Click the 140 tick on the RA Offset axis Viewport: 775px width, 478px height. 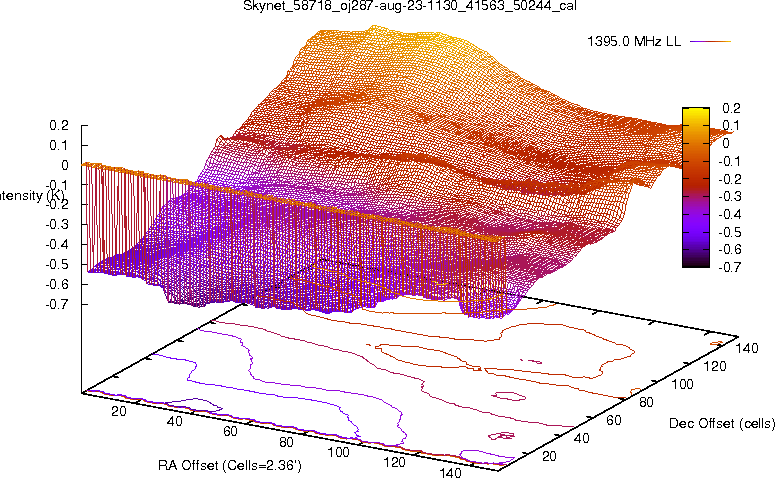point(450,472)
